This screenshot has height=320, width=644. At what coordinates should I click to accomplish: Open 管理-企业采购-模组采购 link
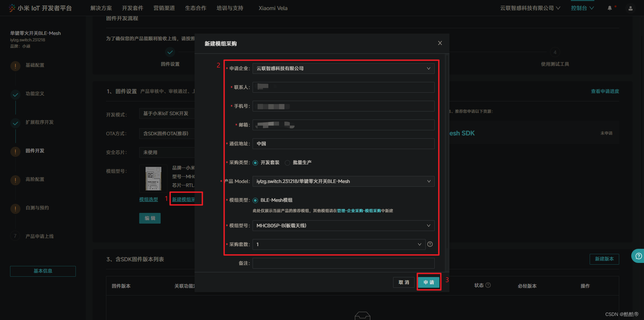[x=359, y=211]
